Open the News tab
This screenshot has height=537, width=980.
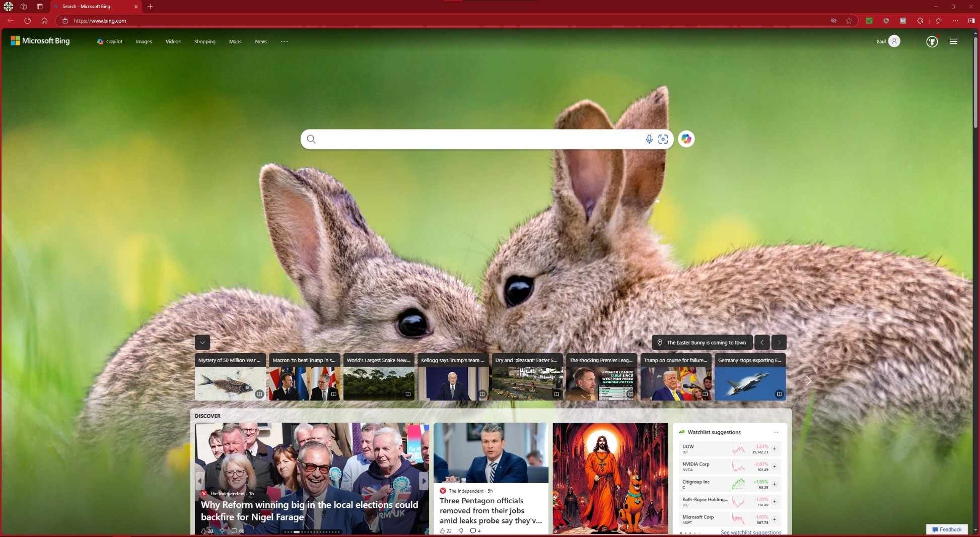point(261,41)
